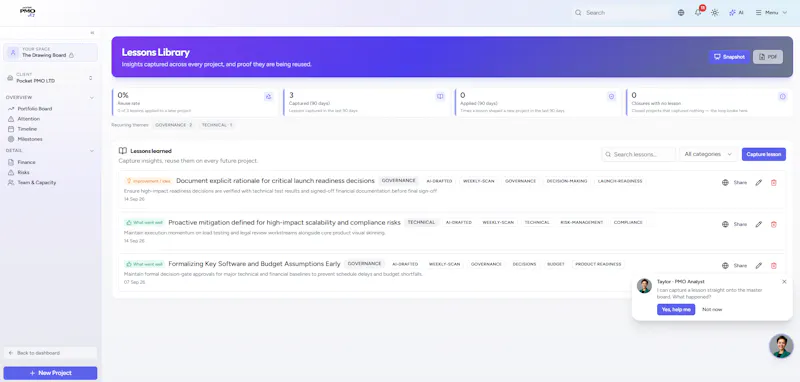This screenshot has height=382, width=800.
Task: Open the Timeline page
Action: [27, 129]
